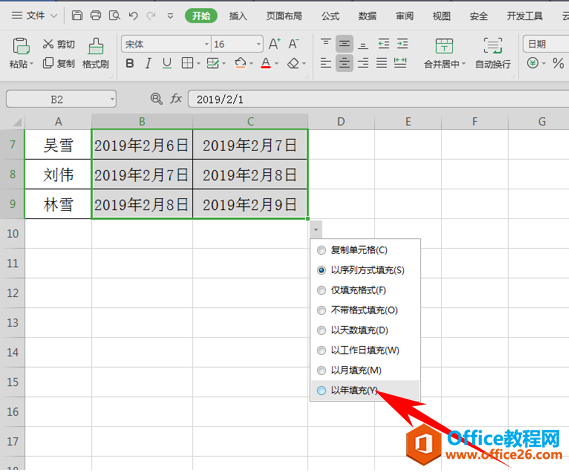
Task: Increase indent icon
Action: pyautogui.click(x=402, y=44)
